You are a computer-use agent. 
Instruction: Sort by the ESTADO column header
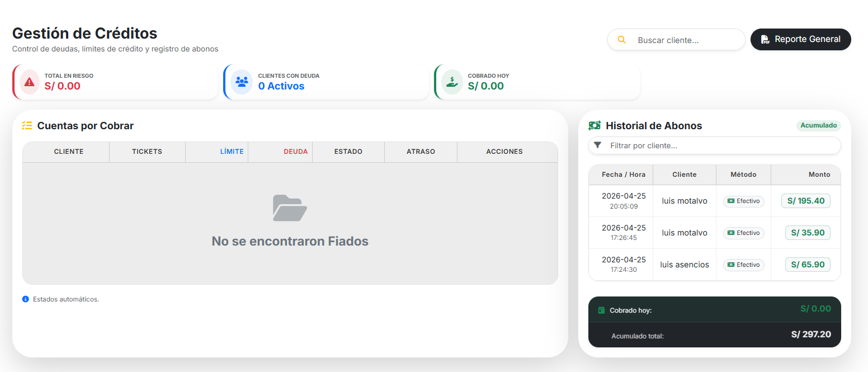click(x=348, y=152)
